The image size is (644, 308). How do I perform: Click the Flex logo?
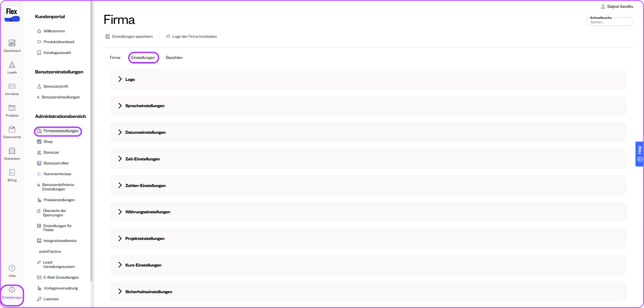coord(12,14)
